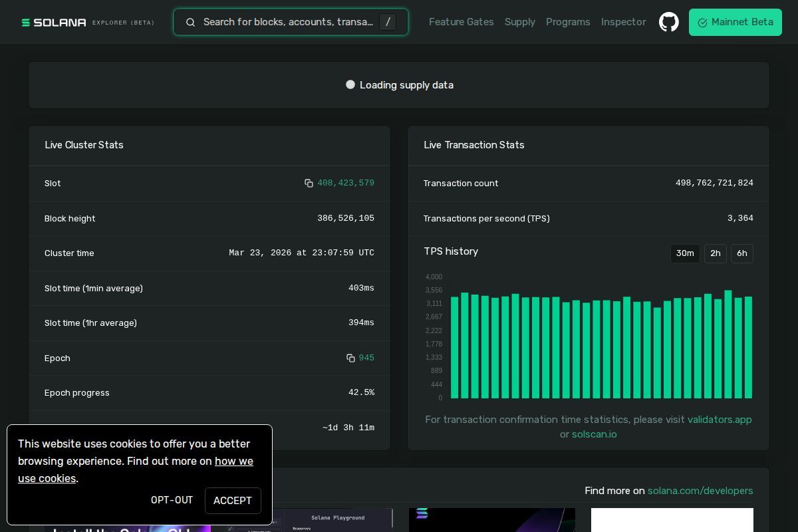
Task: Navigate to Programs in the header
Action: click(x=567, y=22)
